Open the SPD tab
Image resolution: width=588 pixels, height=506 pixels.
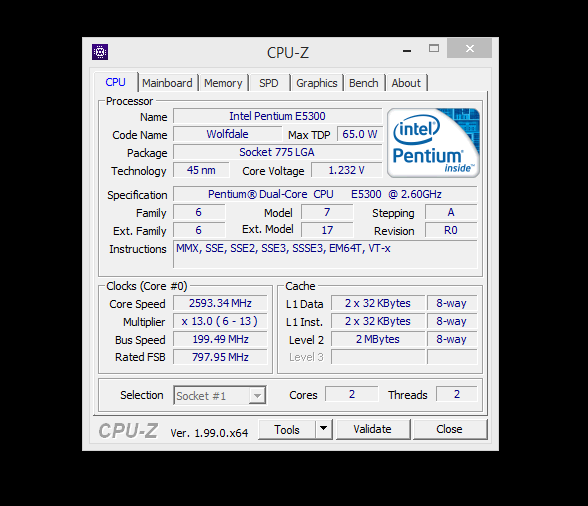pyautogui.click(x=269, y=83)
